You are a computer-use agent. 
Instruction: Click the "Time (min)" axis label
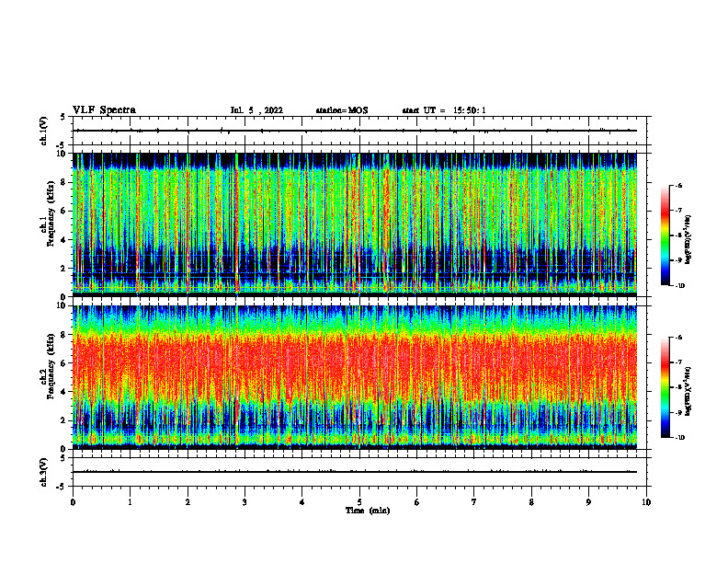(x=368, y=511)
